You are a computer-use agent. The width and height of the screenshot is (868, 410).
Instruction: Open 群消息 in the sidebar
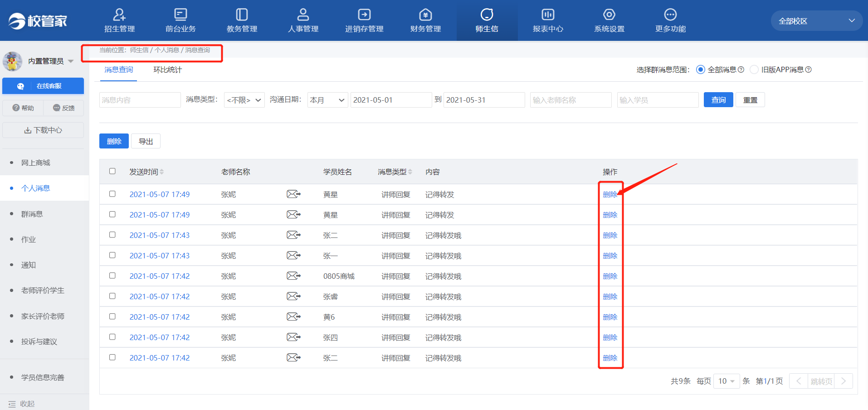[32, 214]
